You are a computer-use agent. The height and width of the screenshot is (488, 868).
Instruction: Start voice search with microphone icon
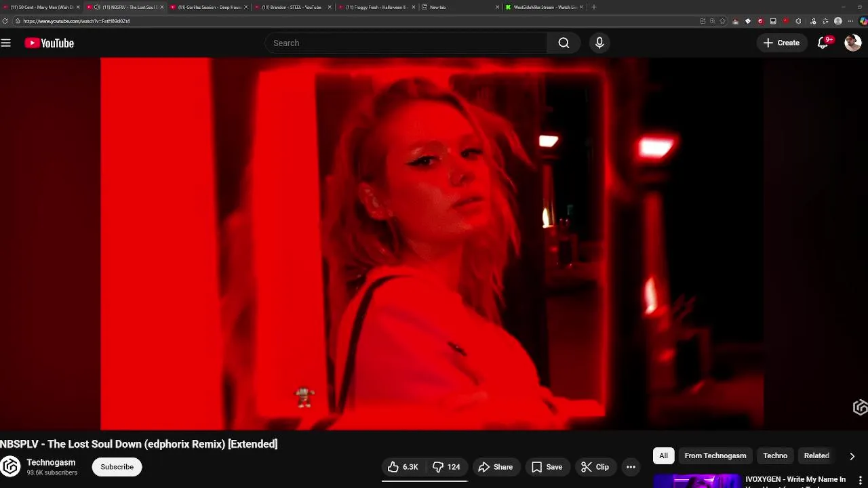tap(599, 43)
